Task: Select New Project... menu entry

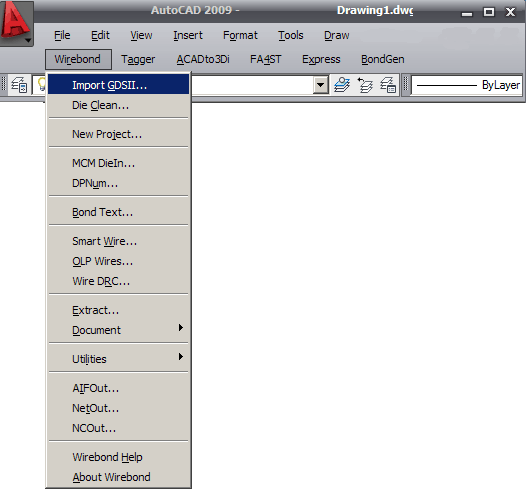Action: click(x=118, y=134)
